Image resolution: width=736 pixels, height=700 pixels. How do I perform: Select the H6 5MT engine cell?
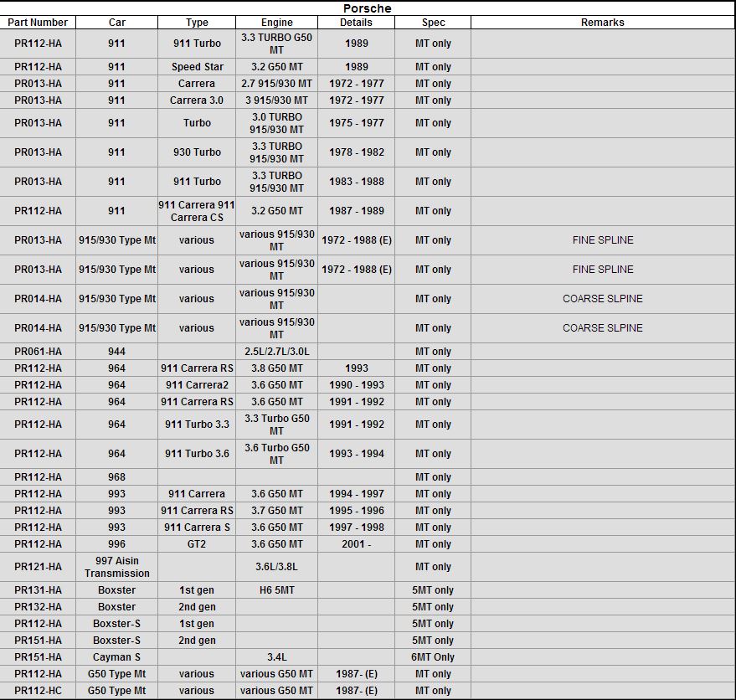276,590
